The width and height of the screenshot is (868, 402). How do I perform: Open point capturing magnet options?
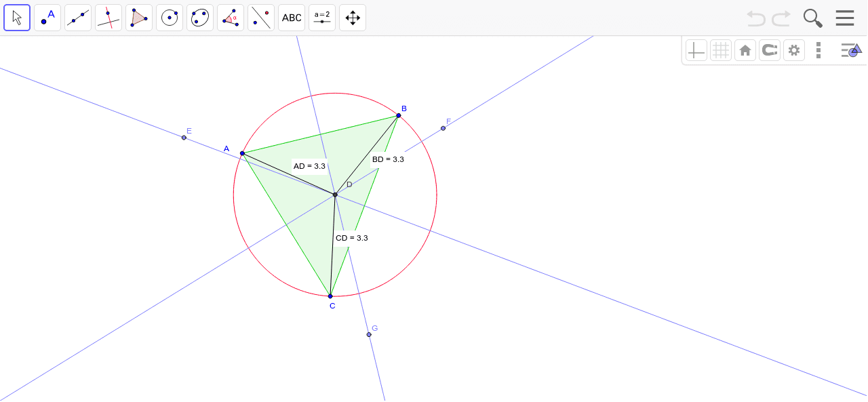click(x=770, y=50)
